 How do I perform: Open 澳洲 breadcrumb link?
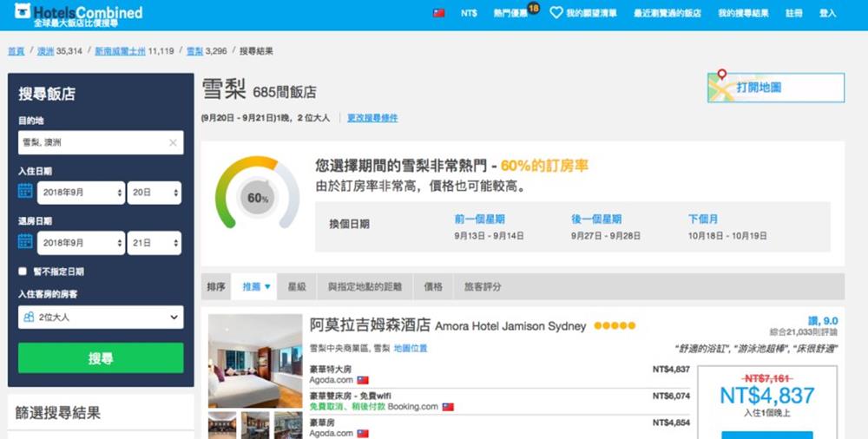tap(45, 51)
